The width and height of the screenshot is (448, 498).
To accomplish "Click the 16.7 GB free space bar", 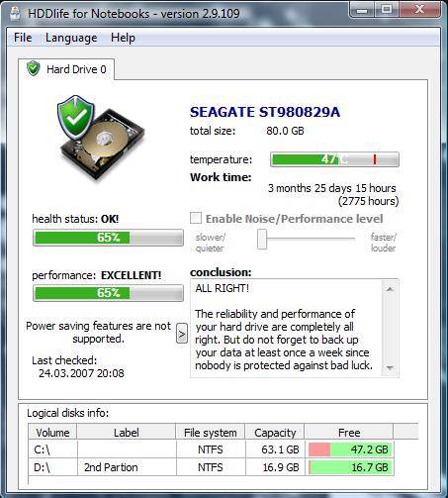I will 350,467.
